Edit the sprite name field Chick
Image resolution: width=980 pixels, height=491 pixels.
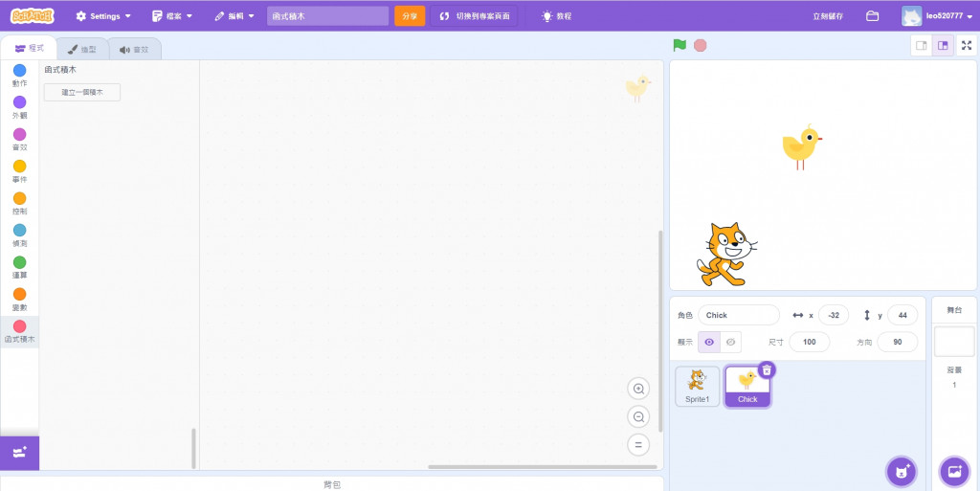click(x=739, y=315)
